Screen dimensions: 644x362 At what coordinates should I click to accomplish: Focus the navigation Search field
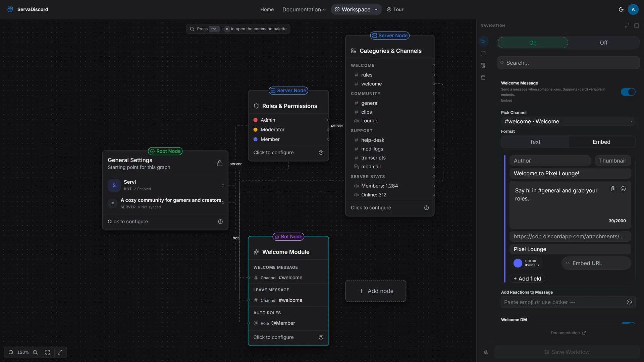point(568,63)
